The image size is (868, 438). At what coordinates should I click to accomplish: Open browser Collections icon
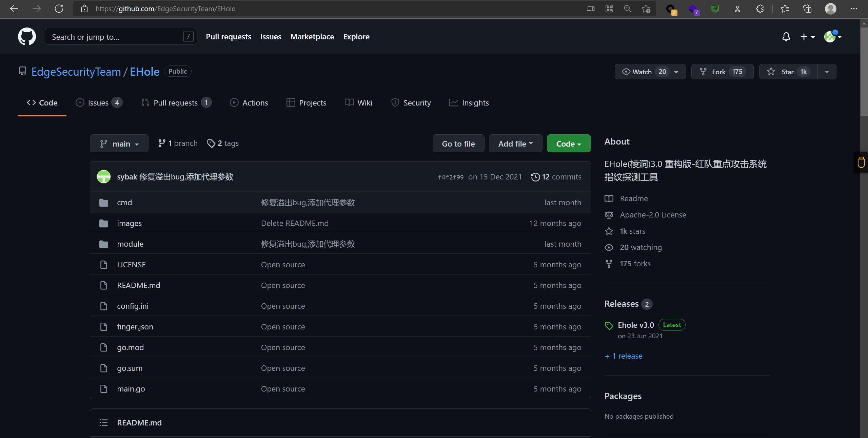807,9
